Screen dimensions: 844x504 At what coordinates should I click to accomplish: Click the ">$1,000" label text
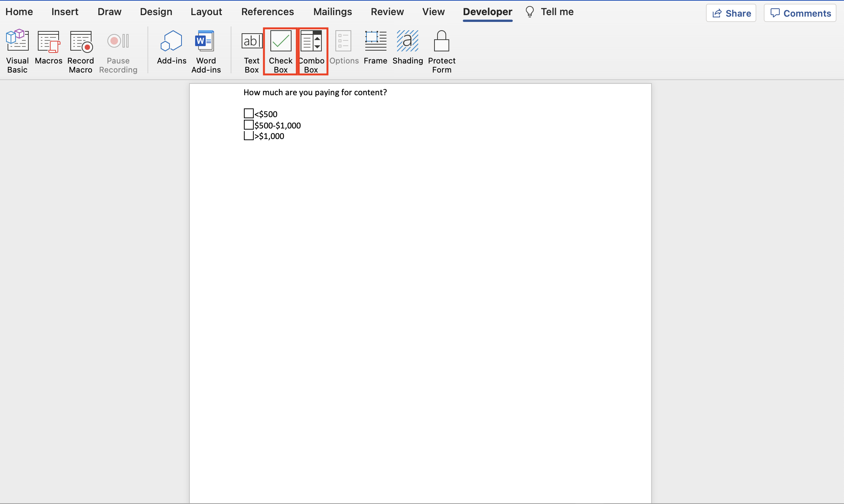[269, 136]
